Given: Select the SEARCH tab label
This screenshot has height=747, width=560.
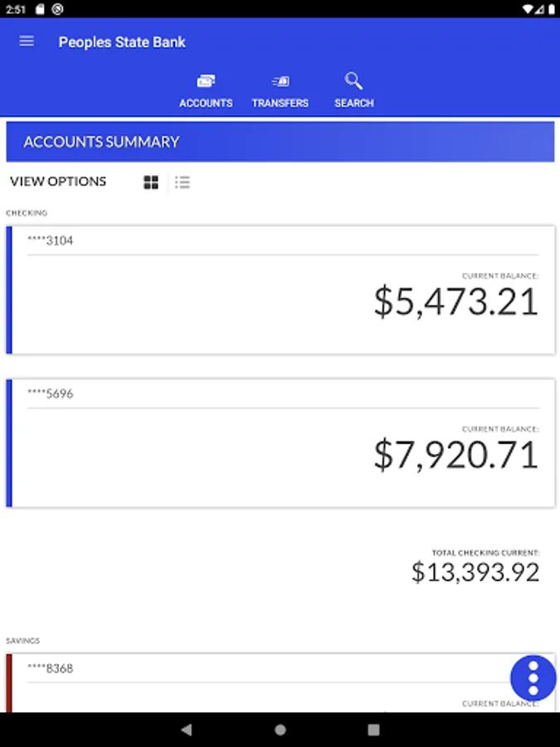Looking at the screenshot, I should [x=353, y=103].
